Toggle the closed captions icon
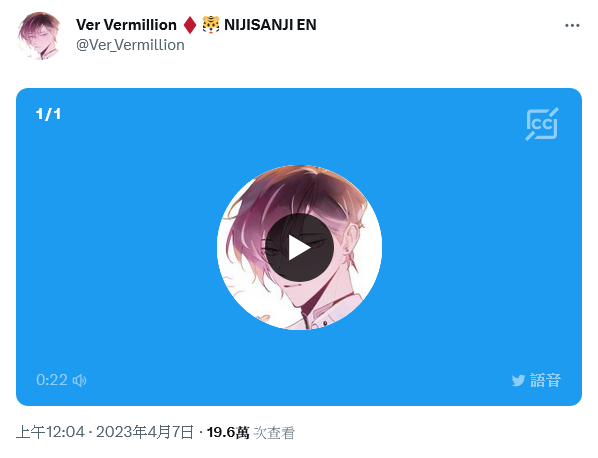The height and width of the screenshot is (458, 598). [x=542, y=124]
